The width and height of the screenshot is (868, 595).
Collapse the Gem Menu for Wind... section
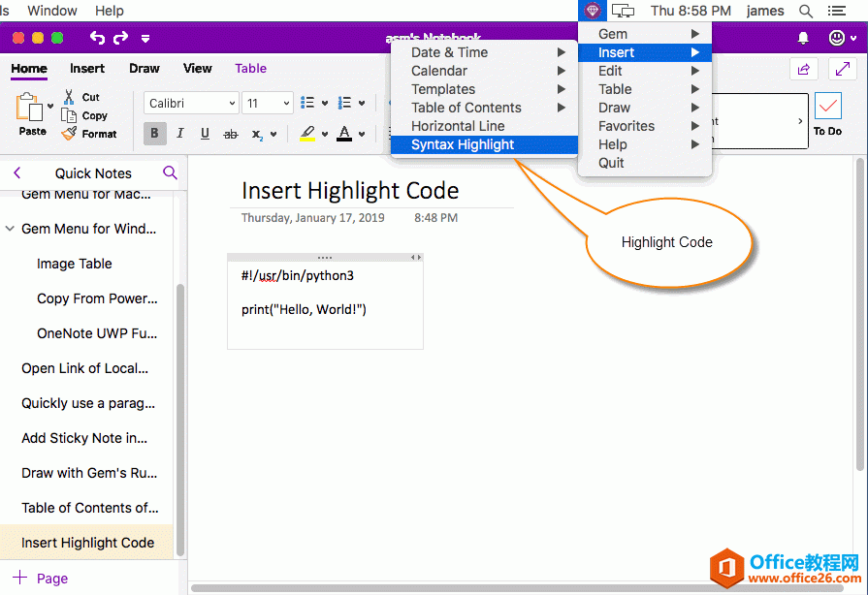click(x=10, y=230)
